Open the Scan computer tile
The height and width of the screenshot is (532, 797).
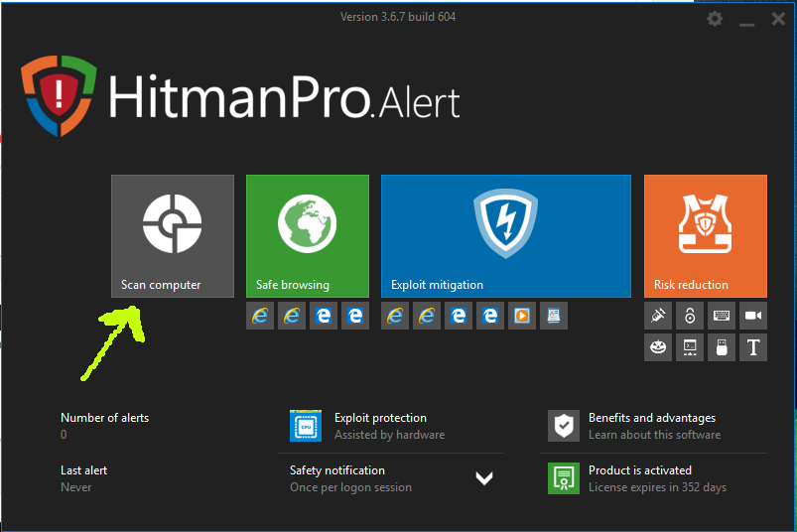(173, 236)
